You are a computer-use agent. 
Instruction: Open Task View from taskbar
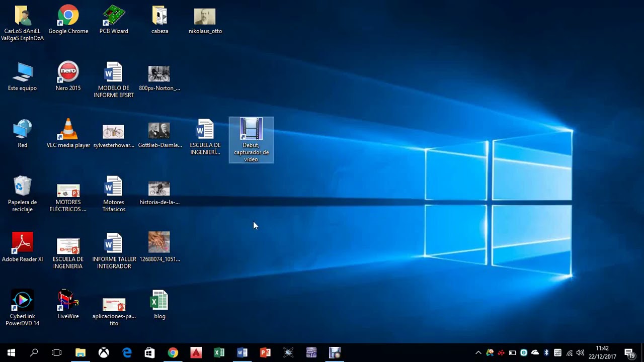57,353
